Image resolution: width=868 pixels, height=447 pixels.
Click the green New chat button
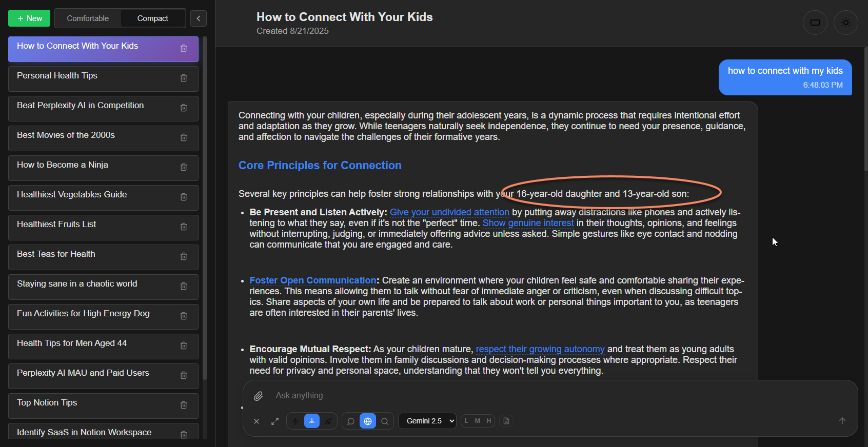click(x=29, y=18)
